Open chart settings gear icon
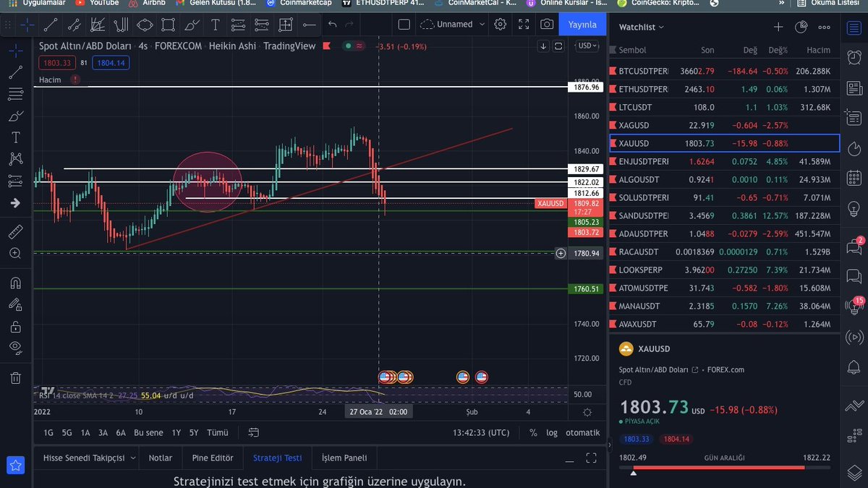868x488 pixels. point(500,25)
